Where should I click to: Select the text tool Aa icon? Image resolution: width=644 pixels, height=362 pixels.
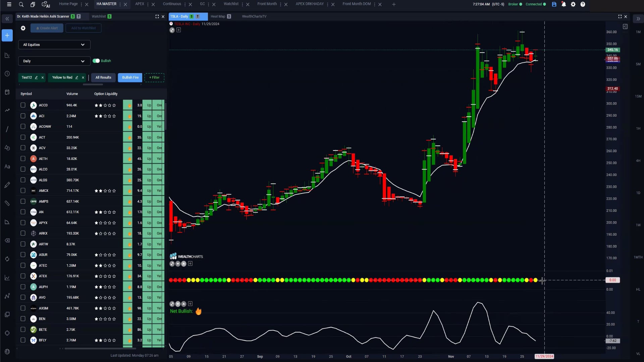7,166
